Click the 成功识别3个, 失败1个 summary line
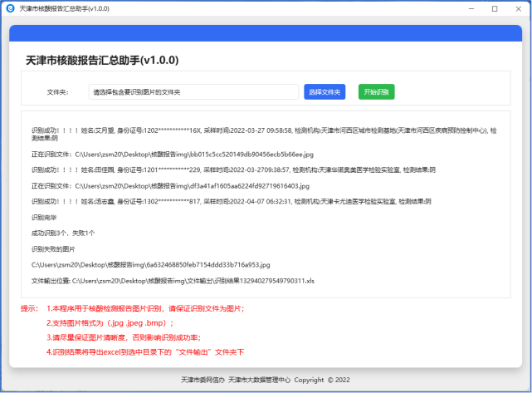This screenshot has width=532, height=393. [63, 233]
